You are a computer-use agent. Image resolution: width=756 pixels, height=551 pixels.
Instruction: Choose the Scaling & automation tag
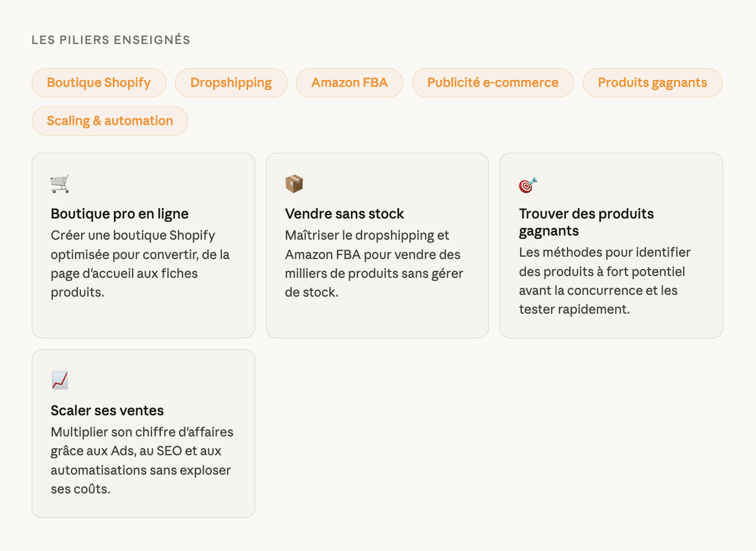click(x=110, y=121)
